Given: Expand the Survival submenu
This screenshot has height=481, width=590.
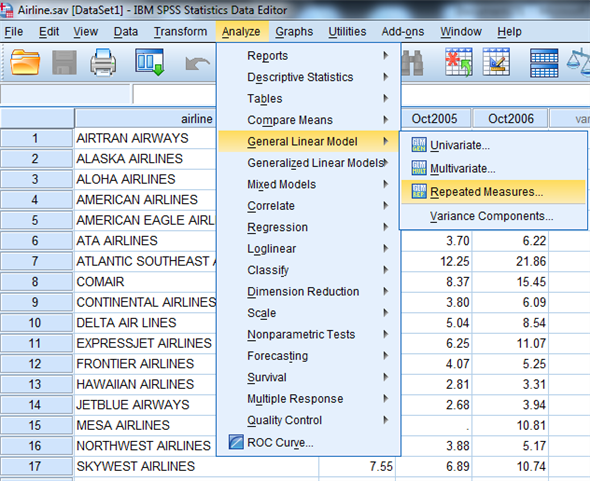Looking at the screenshot, I should (x=309, y=377).
